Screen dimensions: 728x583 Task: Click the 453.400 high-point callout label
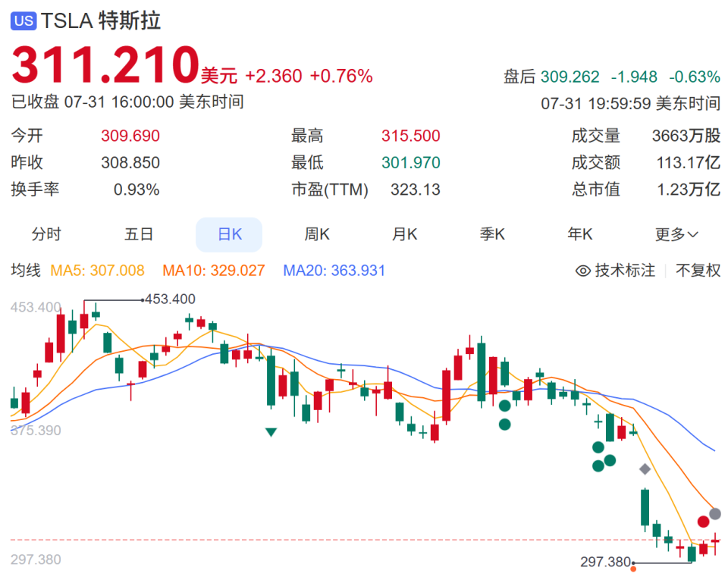pyautogui.click(x=170, y=299)
